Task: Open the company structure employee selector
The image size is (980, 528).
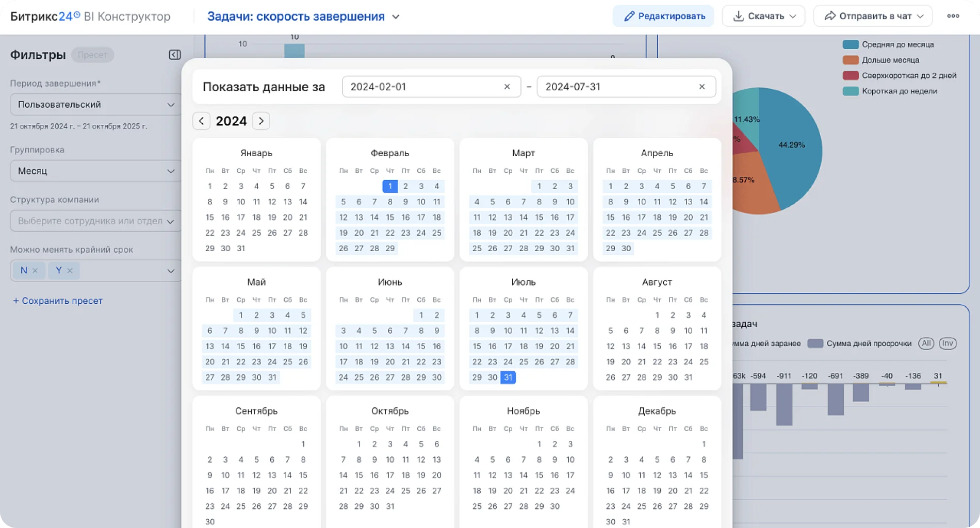Action: (95, 221)
